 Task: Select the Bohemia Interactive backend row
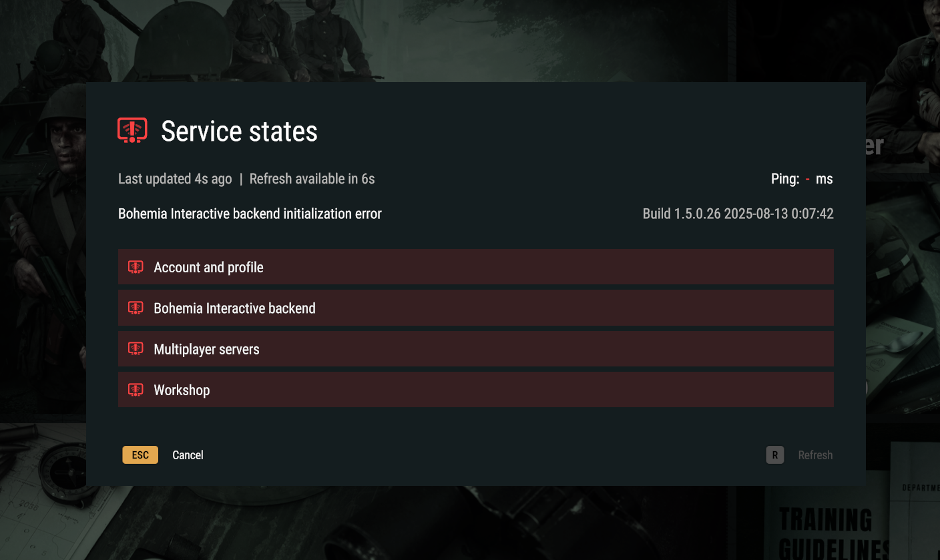(x=475, y=308)
